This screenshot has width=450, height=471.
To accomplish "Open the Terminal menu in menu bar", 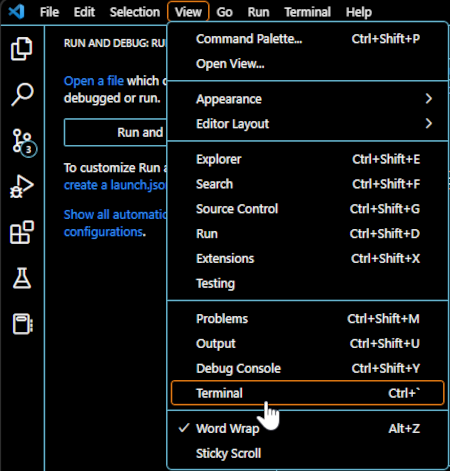I will [x=307, y=12].
